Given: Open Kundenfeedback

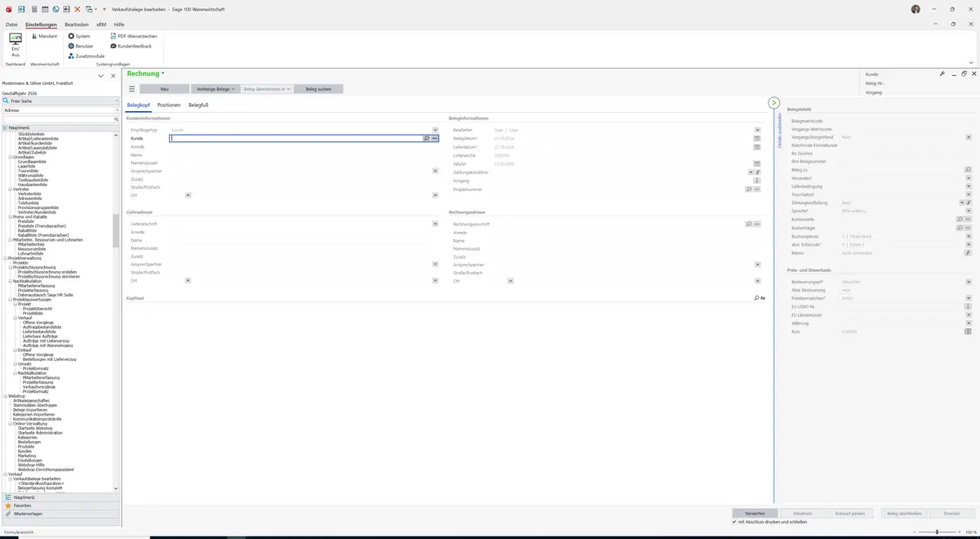Looking at the screenshot, I should coord(131,47).
